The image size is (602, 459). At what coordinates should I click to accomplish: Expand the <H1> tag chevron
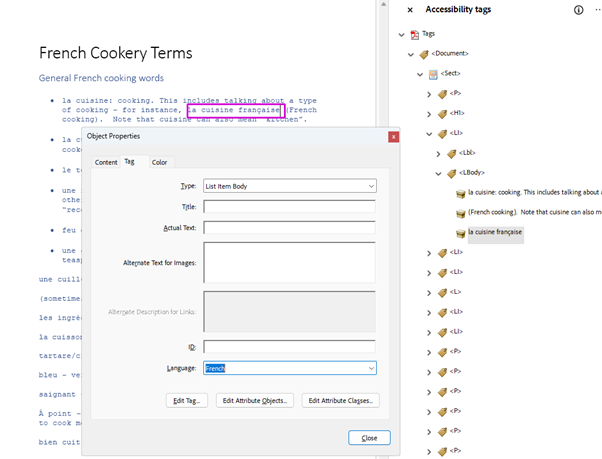pos(429,114)
